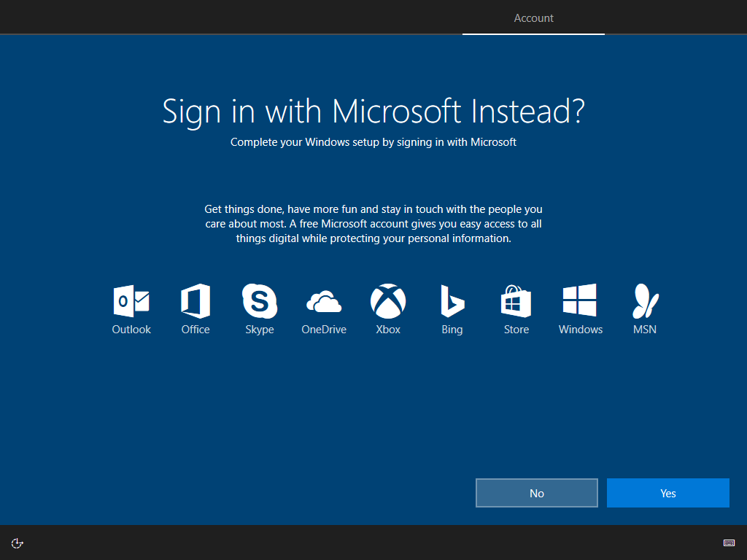Accept by clicking Yes

667,493
